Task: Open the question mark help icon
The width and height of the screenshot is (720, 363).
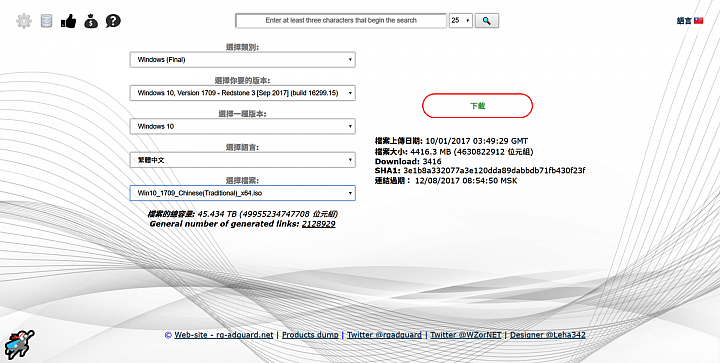Action: [x=113, y=21]
